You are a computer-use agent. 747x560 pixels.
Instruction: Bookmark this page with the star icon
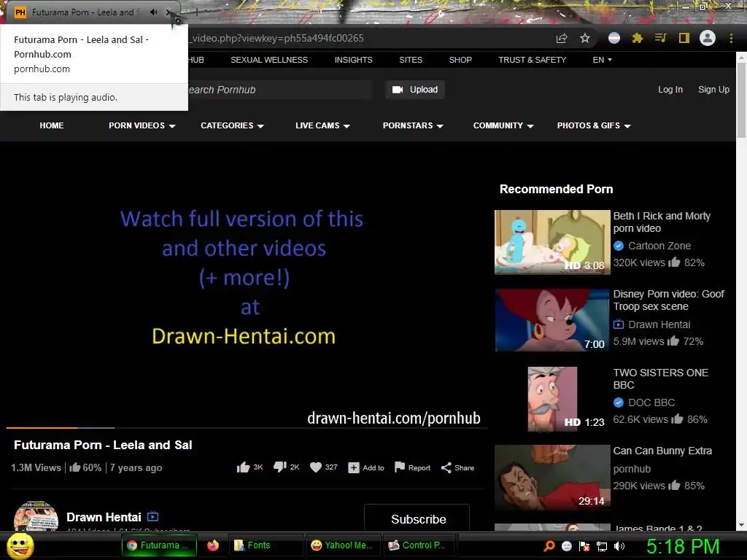585,38
